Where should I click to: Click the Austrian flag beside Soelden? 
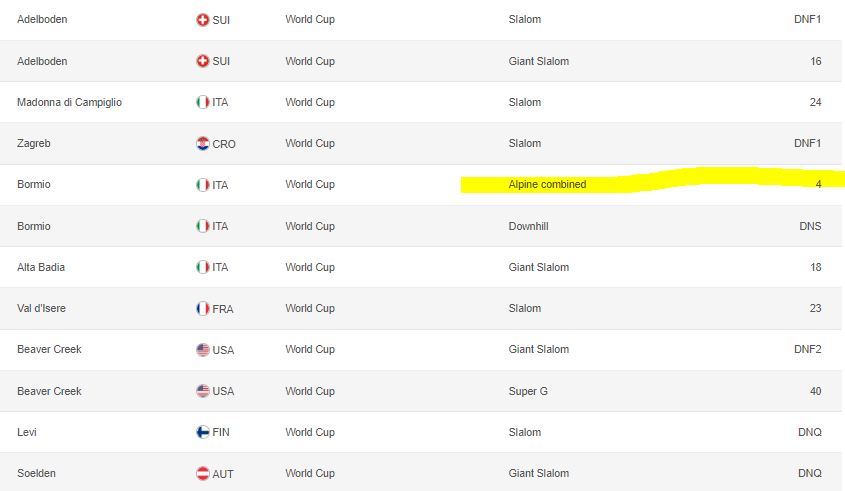[203, 473]
